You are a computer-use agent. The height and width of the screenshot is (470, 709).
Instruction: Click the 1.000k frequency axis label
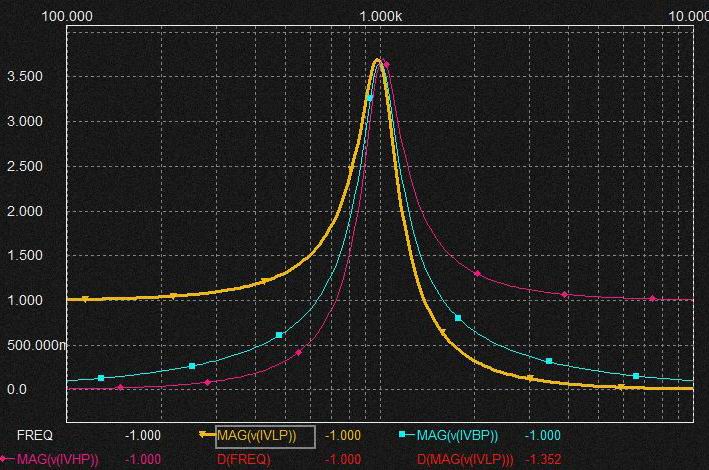[379, 17]
